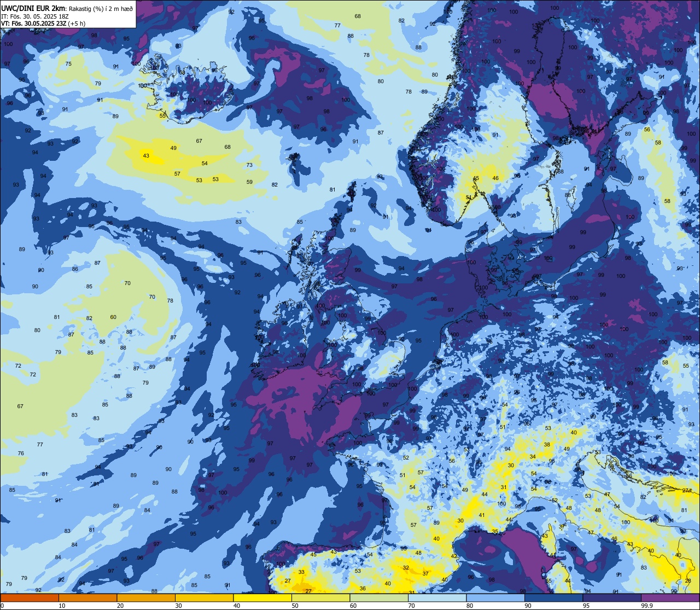700x610 pixels.
Task: Click the medium blue 90–95 legend swatch
Action: click(x=553, y=597)
